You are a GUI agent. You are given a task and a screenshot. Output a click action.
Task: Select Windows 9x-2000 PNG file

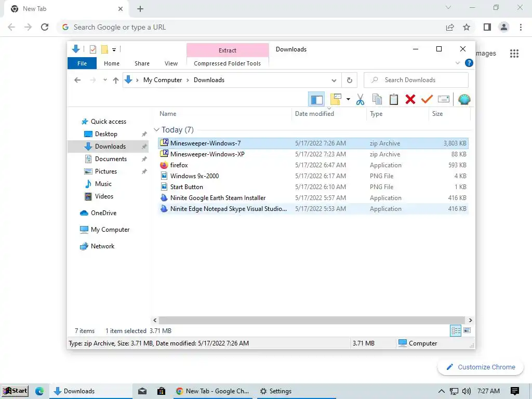pos(313,176)
